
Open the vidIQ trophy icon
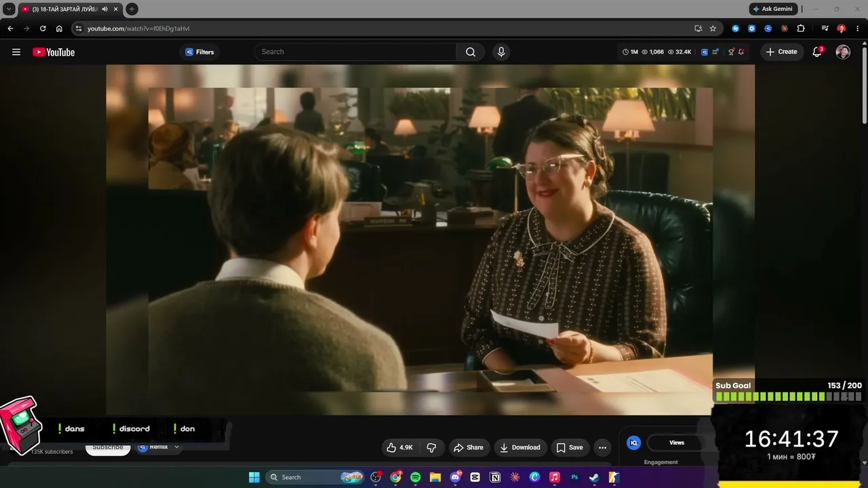coord(731,52)
